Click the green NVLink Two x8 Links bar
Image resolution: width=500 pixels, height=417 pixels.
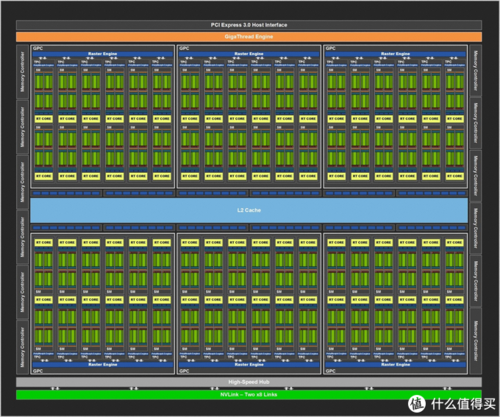249,395
